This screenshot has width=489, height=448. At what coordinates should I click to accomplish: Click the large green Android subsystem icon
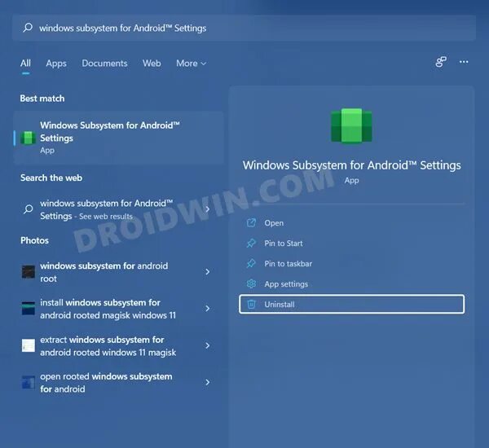point(351,126)
